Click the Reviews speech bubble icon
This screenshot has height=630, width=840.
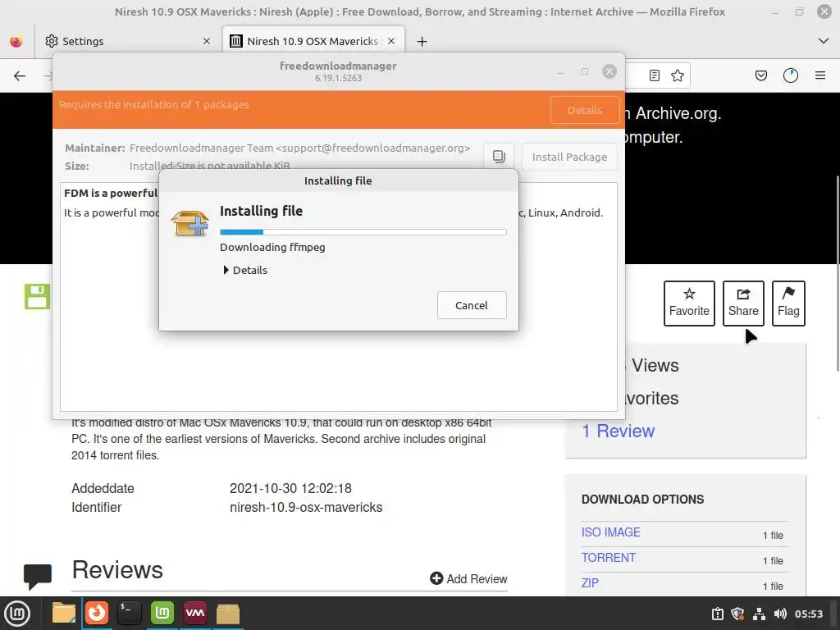(38, 577)
